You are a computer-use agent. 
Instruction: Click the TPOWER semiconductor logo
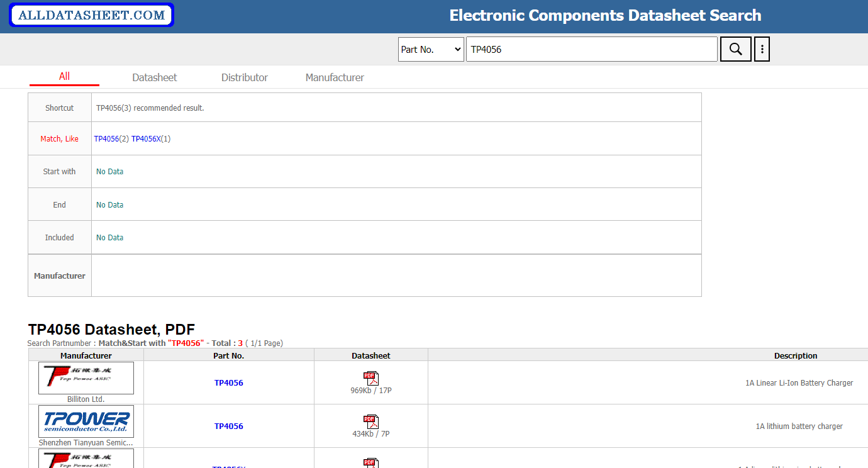click(86, 421)
